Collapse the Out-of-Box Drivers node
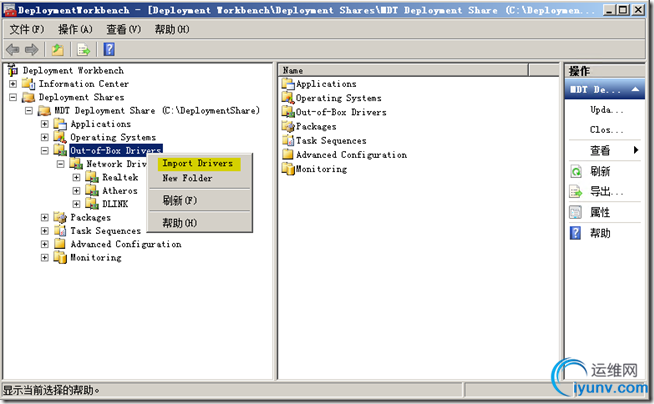 point(45,151)
